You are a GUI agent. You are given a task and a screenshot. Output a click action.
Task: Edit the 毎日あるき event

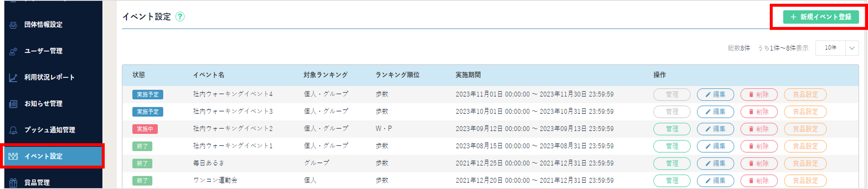click(x=715, y=163)
